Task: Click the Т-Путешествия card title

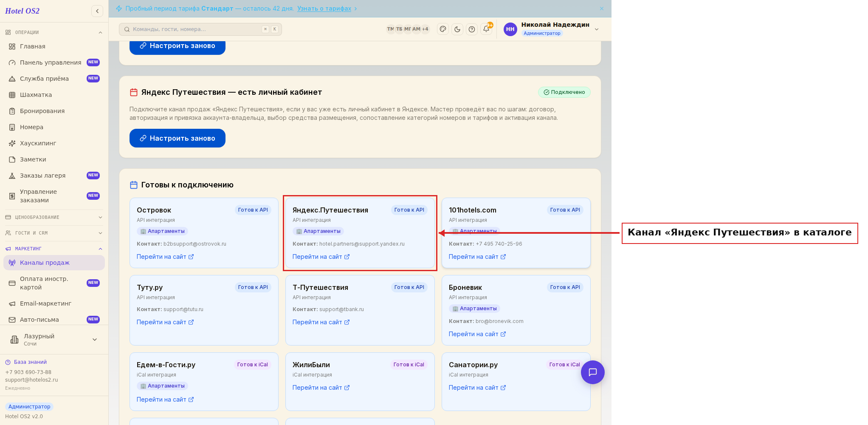Action: pyautogui.click(x=320, y=288)
